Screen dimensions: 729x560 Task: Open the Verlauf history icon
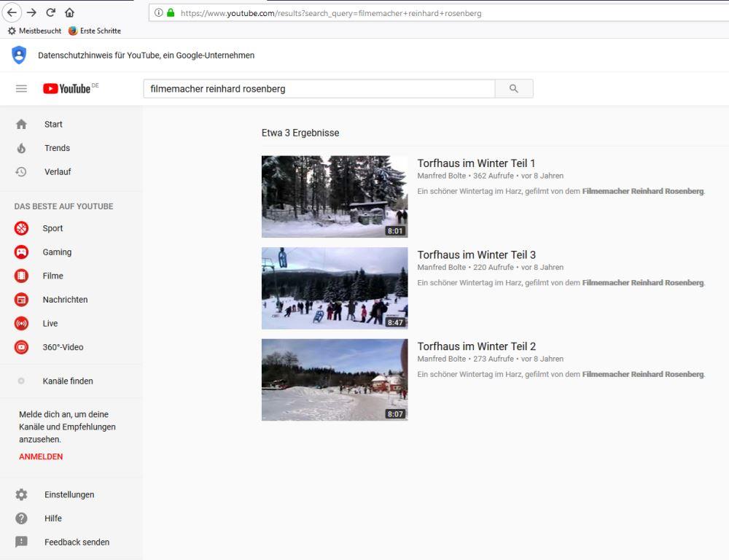pos(21,171)
